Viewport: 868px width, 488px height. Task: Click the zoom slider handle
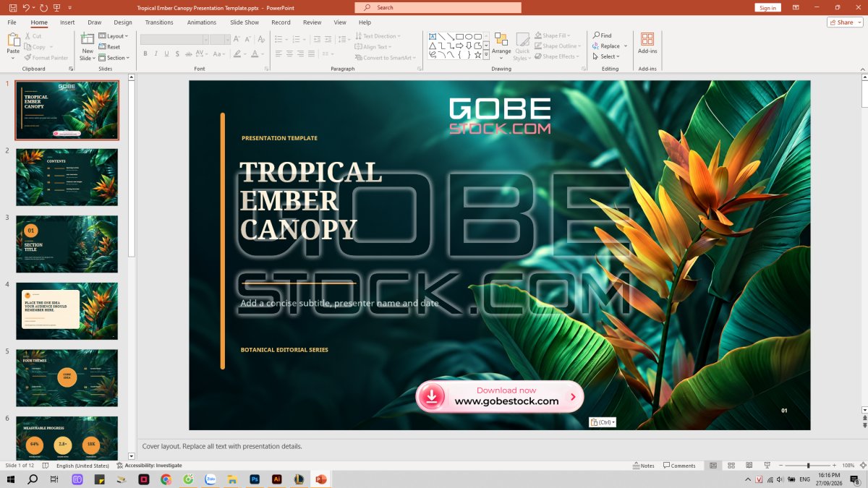pos(809,466)
